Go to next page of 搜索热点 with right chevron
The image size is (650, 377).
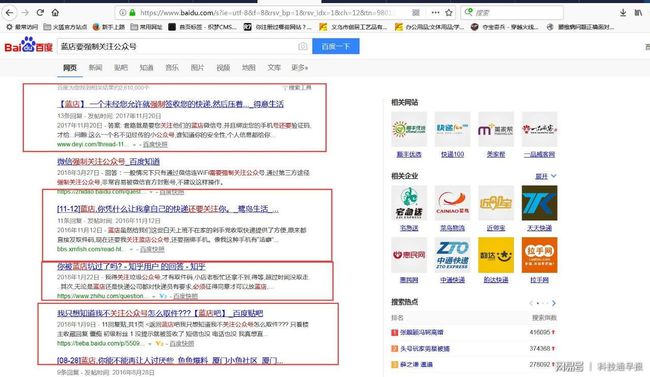tap(553, 303)
